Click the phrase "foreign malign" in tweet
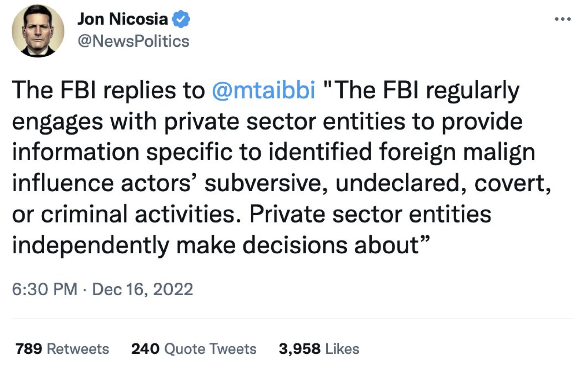The width and height of the screenshot is (588, 365). [x=457, y=152]
